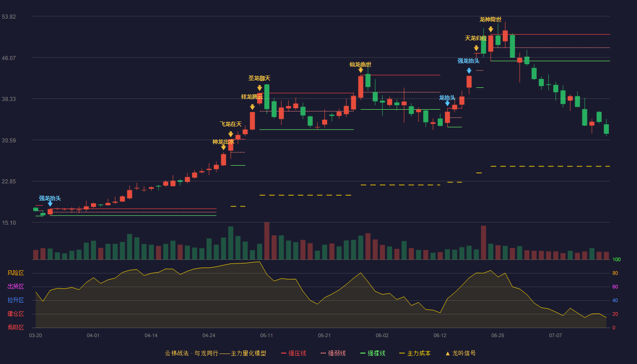Click the 04-01 date axis label
This screenshot has width=637, height=364.
coord(93,335)
